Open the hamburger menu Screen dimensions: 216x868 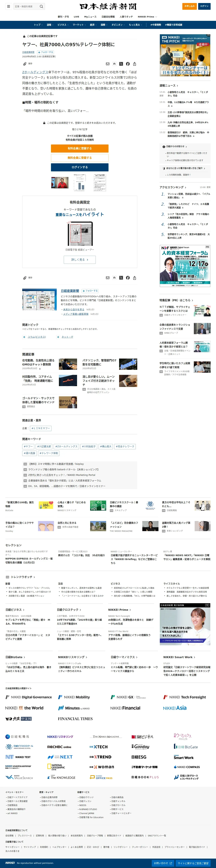tap(8, 6)
